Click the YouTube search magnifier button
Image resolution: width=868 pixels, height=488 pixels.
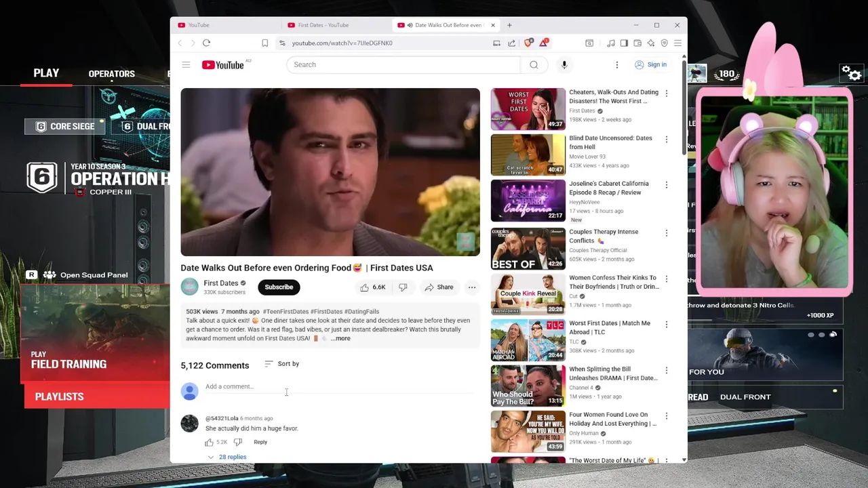(534, 64)
